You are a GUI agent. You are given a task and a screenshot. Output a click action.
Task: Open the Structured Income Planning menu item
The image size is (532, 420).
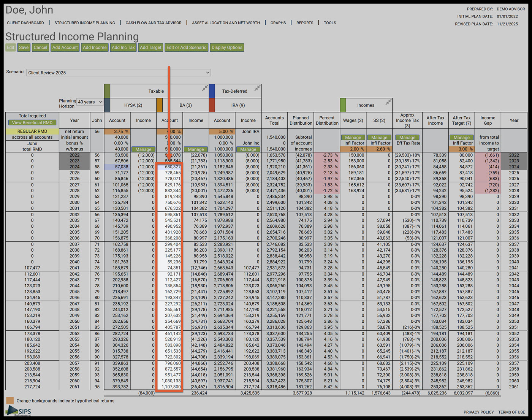tap(85, 23)
